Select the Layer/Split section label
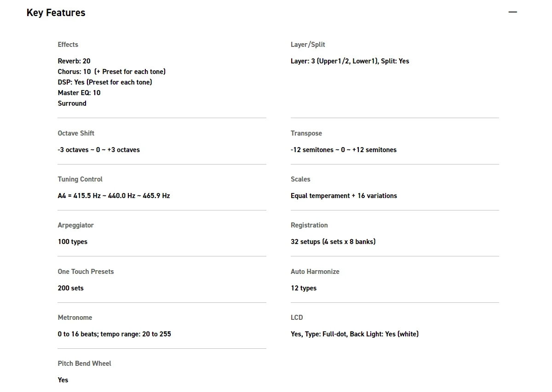The height and width of the screenshot is (392, 552). (x=308, y=45)
